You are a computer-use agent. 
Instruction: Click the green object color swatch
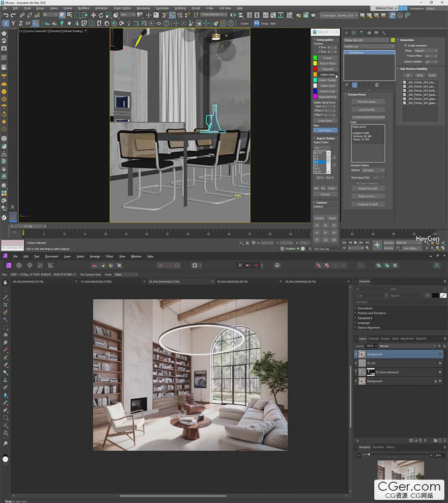393,40
